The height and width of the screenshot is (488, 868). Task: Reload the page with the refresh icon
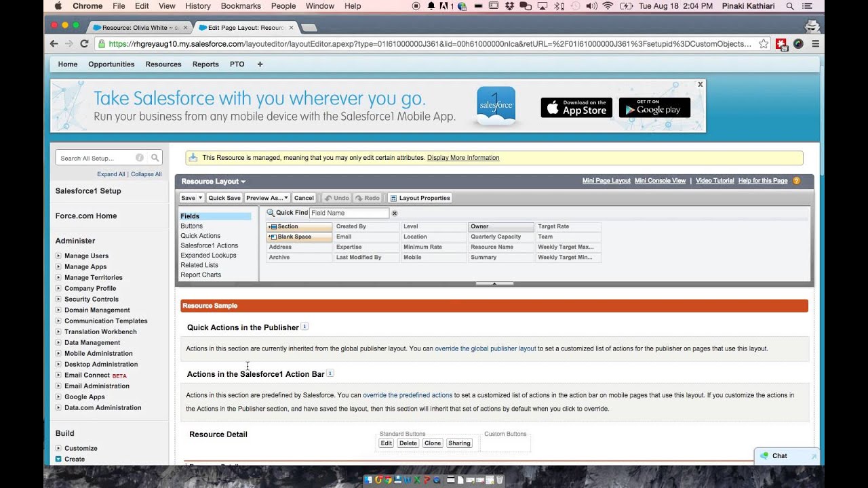[84, 43]
